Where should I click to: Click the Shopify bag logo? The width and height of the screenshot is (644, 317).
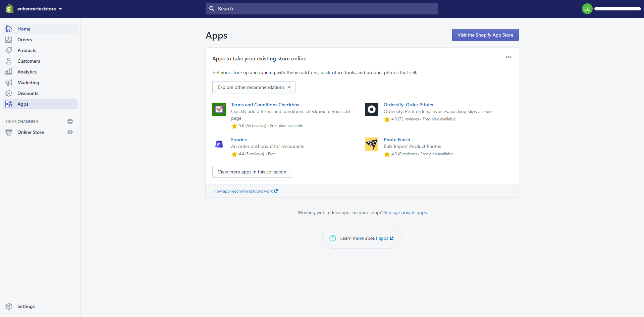9,9
